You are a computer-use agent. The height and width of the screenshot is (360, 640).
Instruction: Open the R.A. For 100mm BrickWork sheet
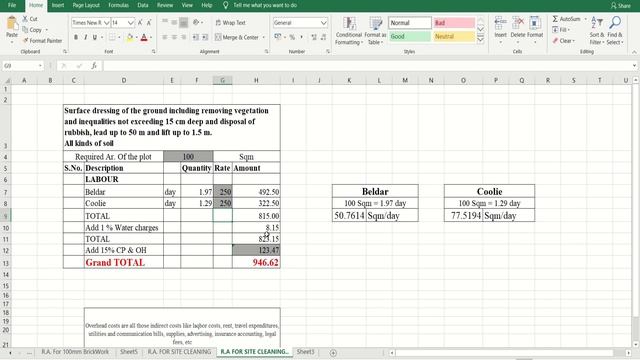(x=75, y=352)
